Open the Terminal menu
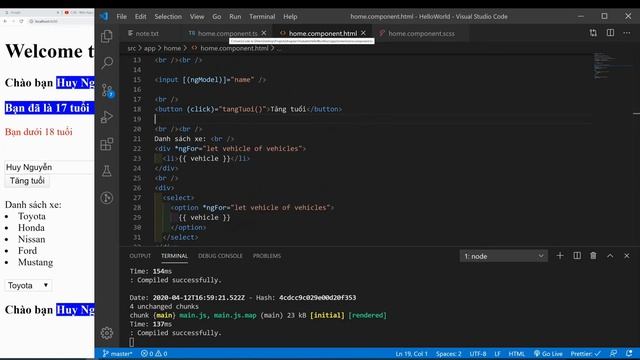Image resolution: width=640 pixels, height=360 pixels. pyautogui.click(x=262, y=16)
